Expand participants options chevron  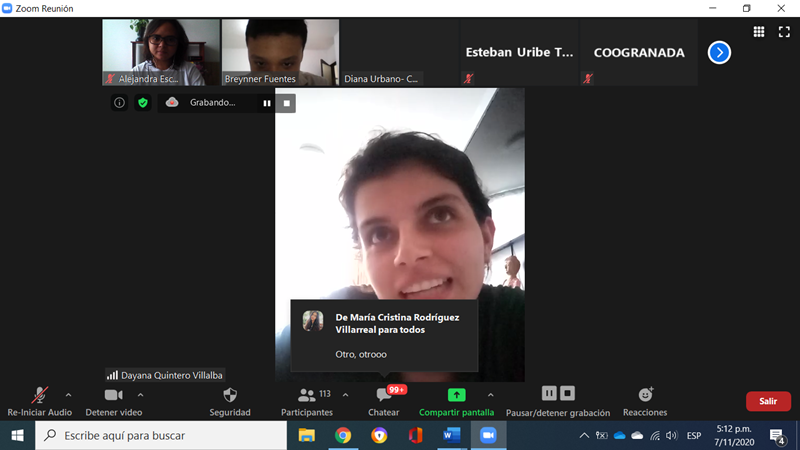tap(345, 395)
